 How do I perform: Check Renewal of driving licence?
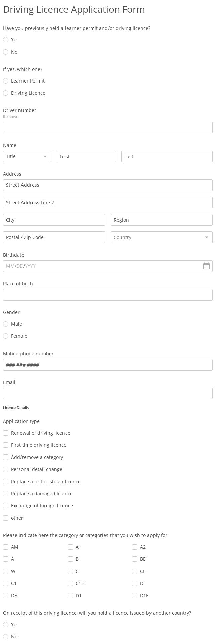(x=6, y=433)
